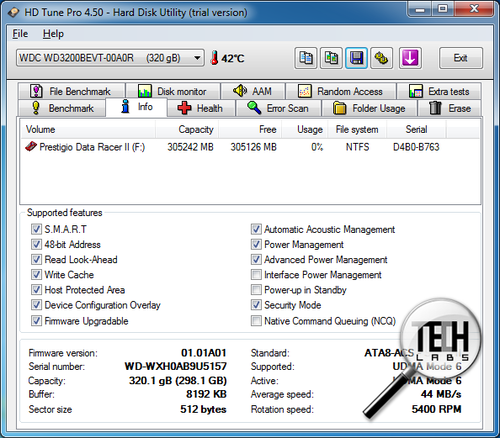Open the drive selection dropdown
This screenshot has height=438, width=500.
110,58
